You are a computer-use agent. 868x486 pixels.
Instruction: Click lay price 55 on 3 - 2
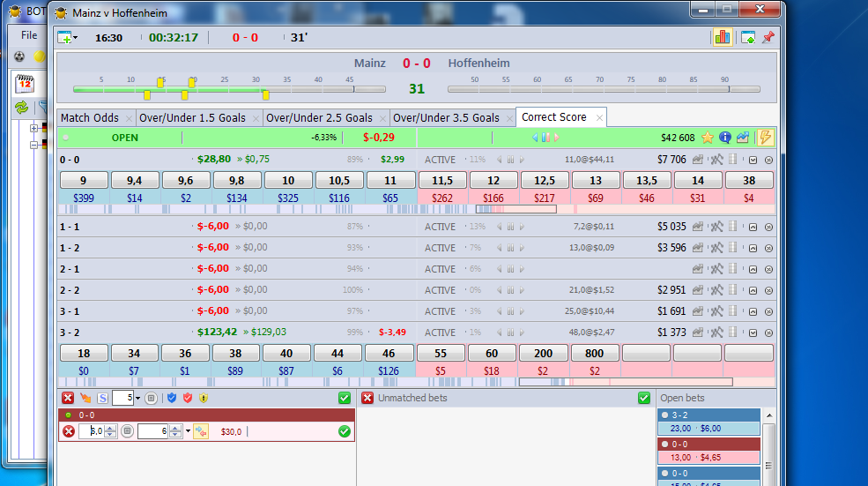441,354
